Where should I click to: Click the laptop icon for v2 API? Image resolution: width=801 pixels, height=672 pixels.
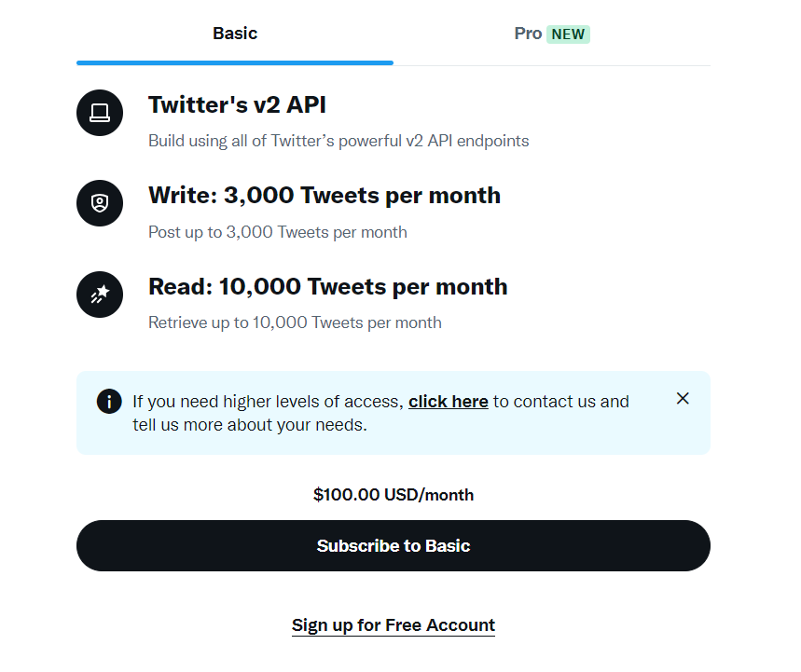[100, 113]
